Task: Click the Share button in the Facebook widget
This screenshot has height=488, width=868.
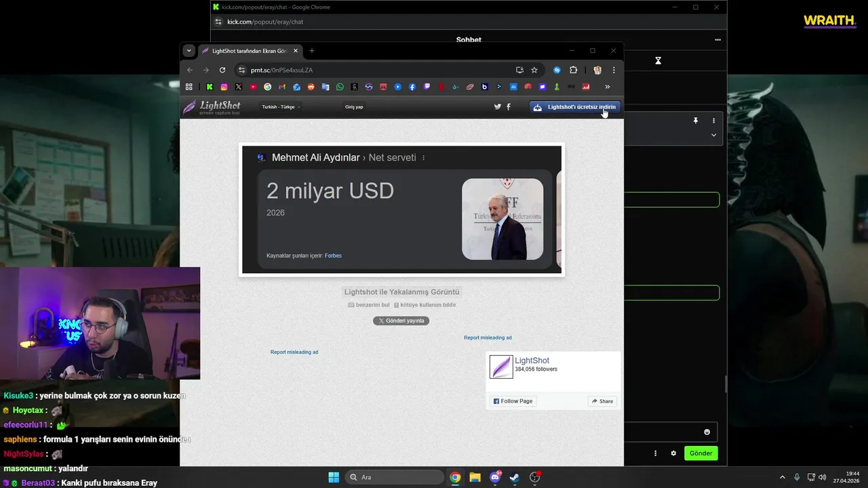Action: (x=602, y=401)
